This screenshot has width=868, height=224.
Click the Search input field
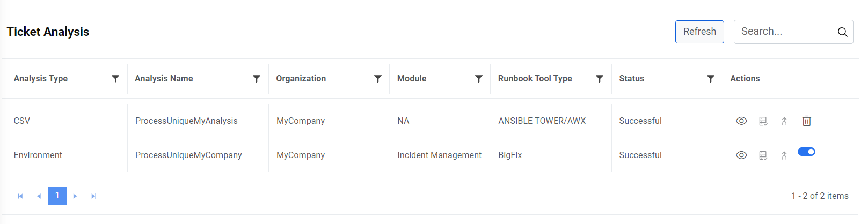tap(783, 32)
